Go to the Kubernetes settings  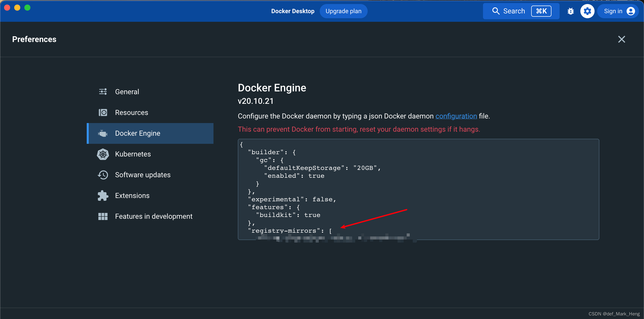pyautogui.click(x=150, y=154)
